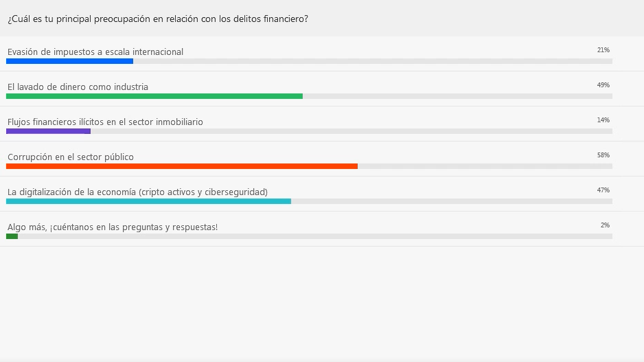Click the 21% percentage label
This screenshot has height=362, width=644.
tap(603, 49)
